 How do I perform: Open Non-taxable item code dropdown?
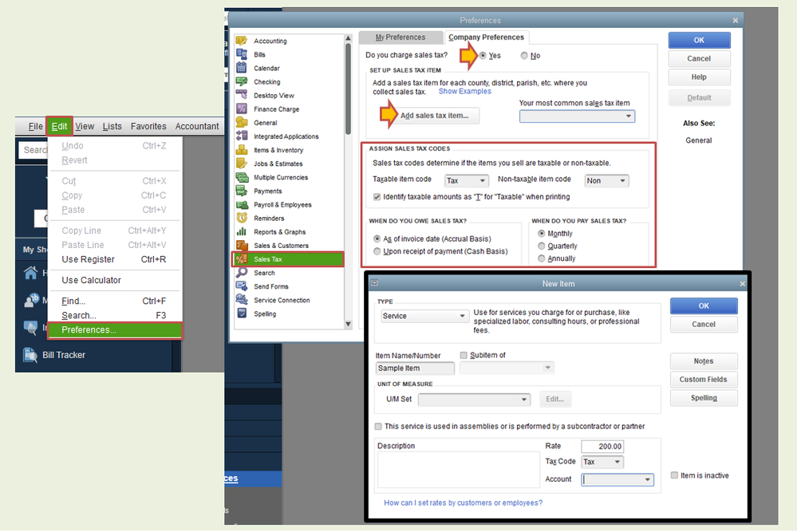point(606,180)
